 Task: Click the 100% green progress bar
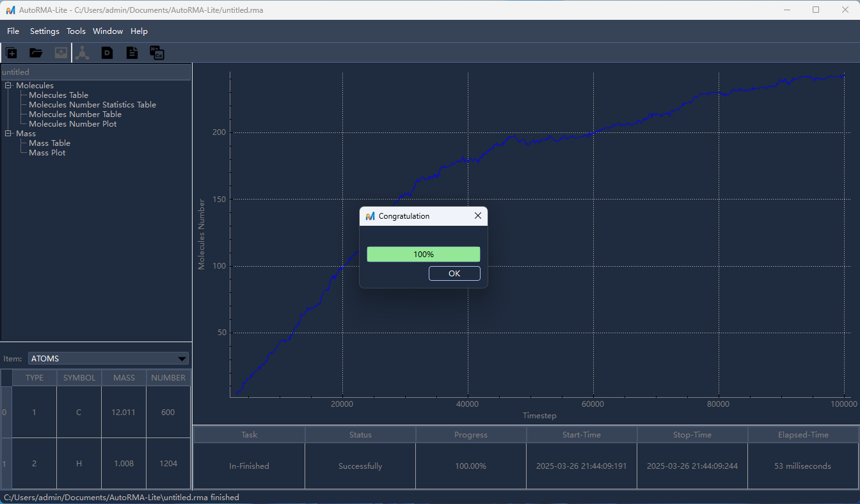423,255
